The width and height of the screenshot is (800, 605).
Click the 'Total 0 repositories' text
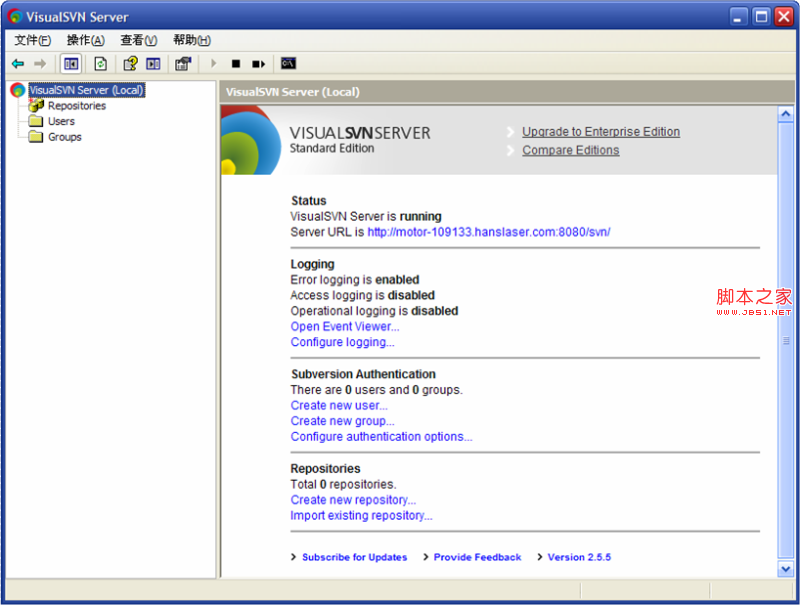tap(343, 484)
